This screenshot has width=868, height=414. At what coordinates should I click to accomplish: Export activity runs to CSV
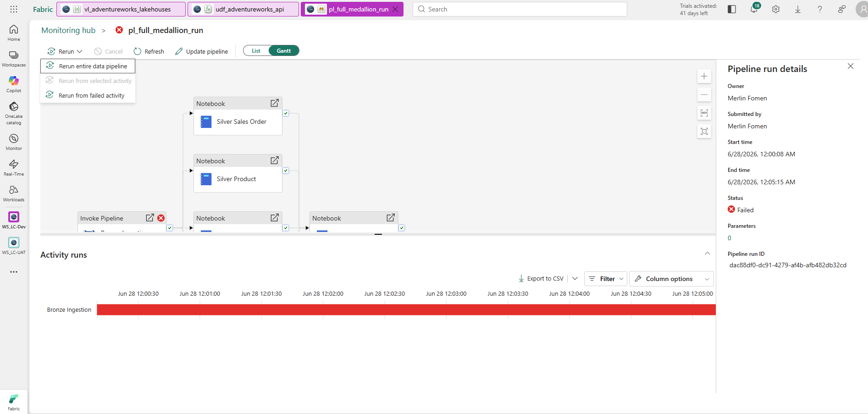point(541,278)
